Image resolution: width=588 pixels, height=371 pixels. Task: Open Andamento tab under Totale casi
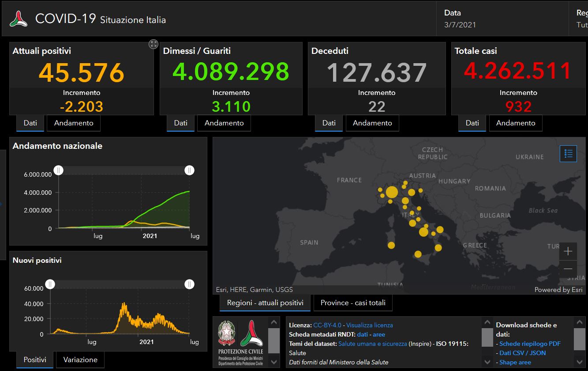pos(515,123)
